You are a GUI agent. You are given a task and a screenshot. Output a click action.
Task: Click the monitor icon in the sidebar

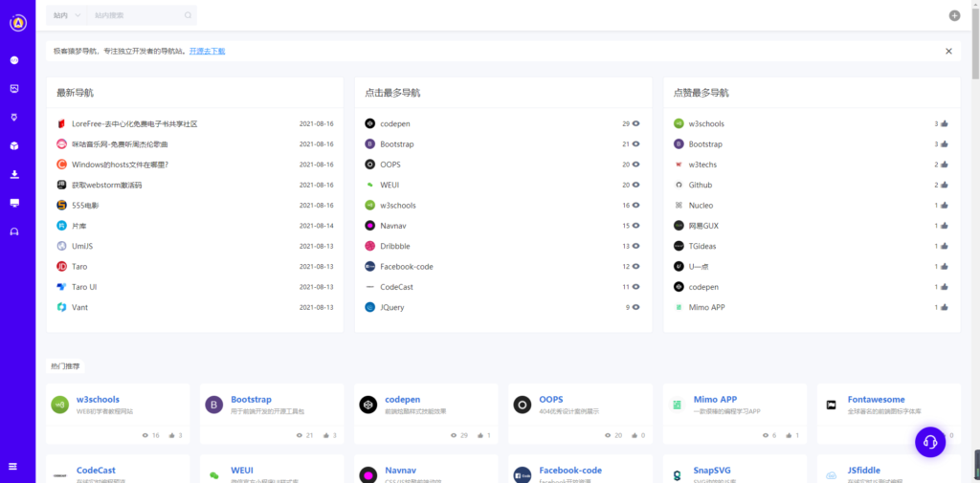click(x=14, y=203)
